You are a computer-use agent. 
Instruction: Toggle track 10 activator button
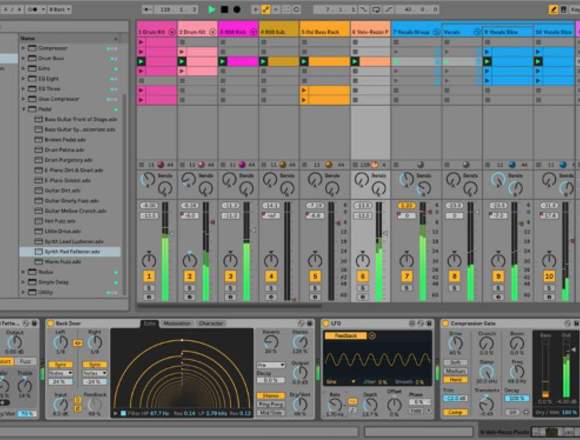tap(549, 276)
